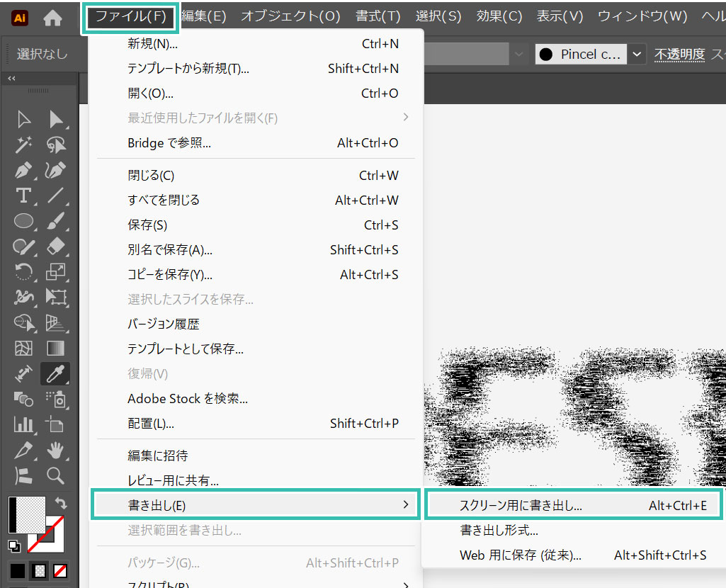Viewport: 726px width, 588px height.
Task: Pick the Ellipse tool
Action: pyautogui.click(x=24, y=221)
